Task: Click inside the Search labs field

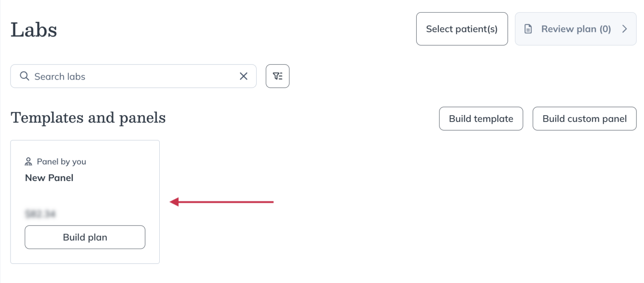Action: (x=126, y=76)
